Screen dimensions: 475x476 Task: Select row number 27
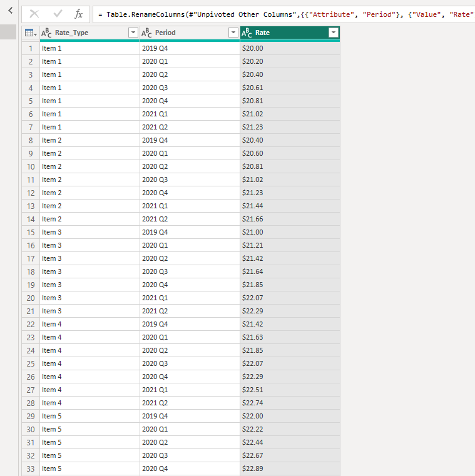(31, 390)
